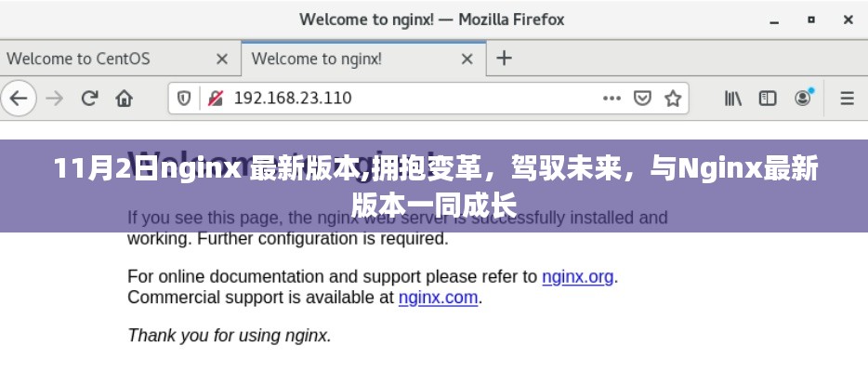The height and width of the screenshot is (372, 868).
Task: Click the Forward navigation arrow
Action: coord(54,99)
